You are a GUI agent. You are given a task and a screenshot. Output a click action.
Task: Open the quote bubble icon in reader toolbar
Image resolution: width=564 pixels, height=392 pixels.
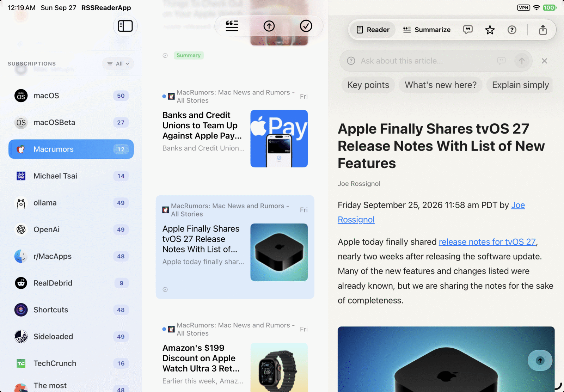(x=468, y=30)
